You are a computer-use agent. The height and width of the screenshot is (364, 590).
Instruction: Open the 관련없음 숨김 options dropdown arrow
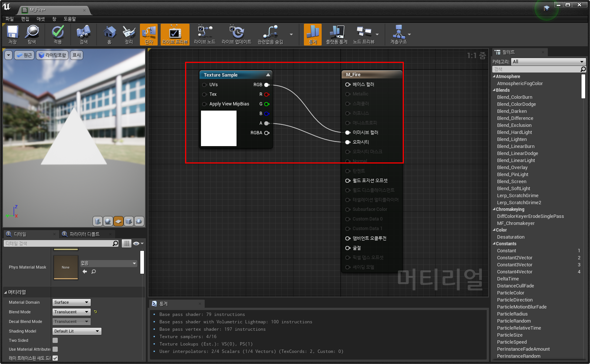click(291, 34)
